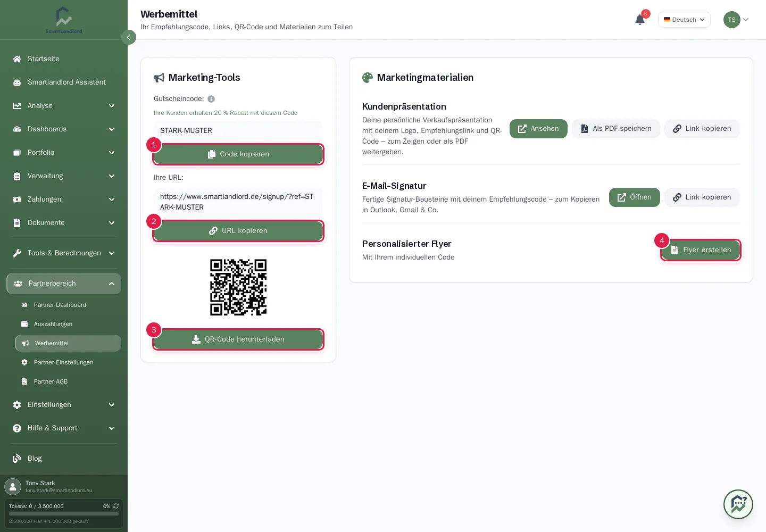Click Als PDF speichern button
This screenshot has height=532, width=766.
(x=616, y=129)
